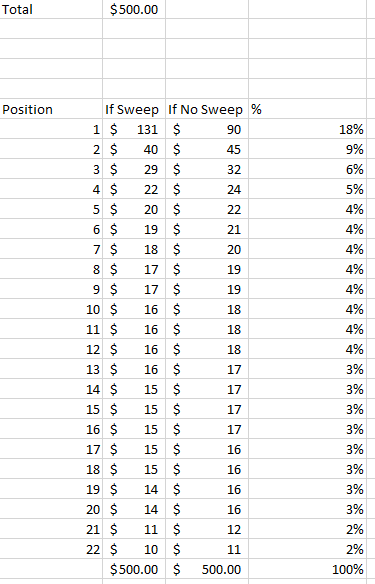Select position 3's $29 sweep cell

pyautogui.click(x=134, y=169)
